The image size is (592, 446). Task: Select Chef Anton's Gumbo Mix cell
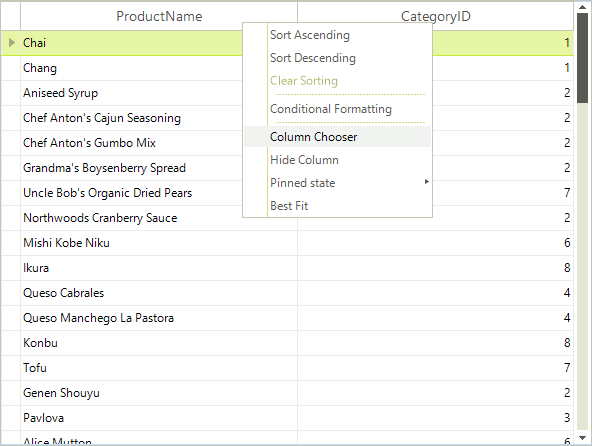[x=131, y=143]
